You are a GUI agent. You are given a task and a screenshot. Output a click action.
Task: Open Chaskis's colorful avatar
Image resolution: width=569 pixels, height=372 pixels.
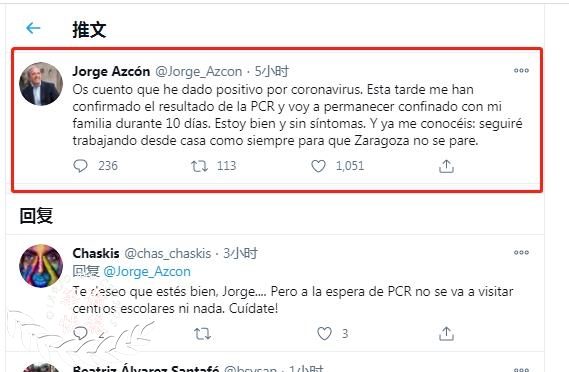[x=41, y=266]
